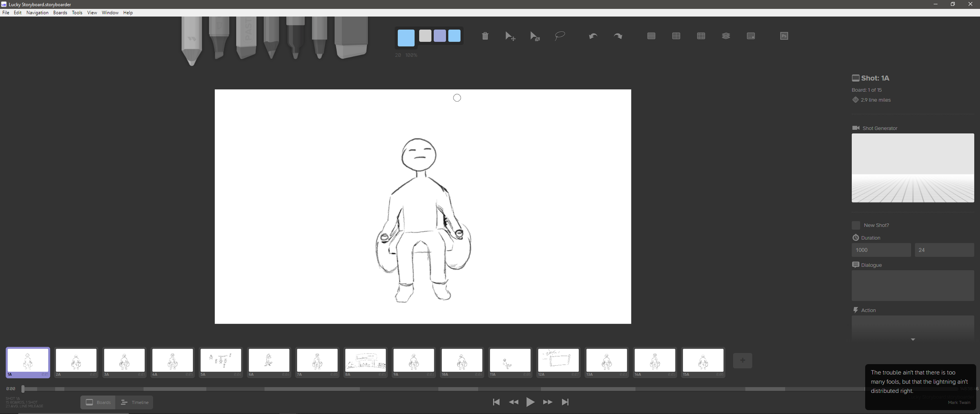This screenshot has width=980, height=414.
Task: Select the Tone pastel tool
Action: point(247,37)
